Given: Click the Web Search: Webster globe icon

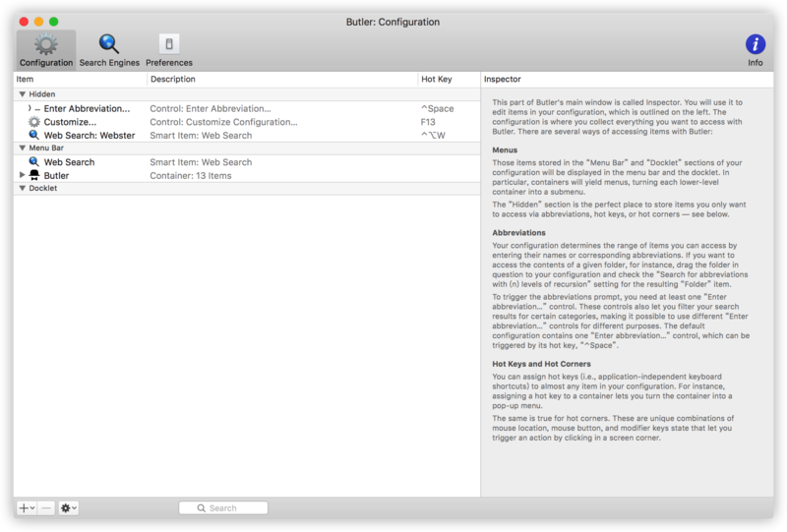Looking at the screenshot, I should pyautogui.click(x=33, y=135).
